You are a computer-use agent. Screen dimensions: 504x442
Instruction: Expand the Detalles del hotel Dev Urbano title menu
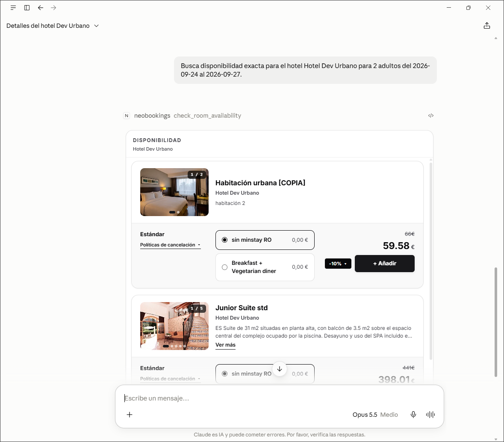pyautogui.click(x=53, y=26)
